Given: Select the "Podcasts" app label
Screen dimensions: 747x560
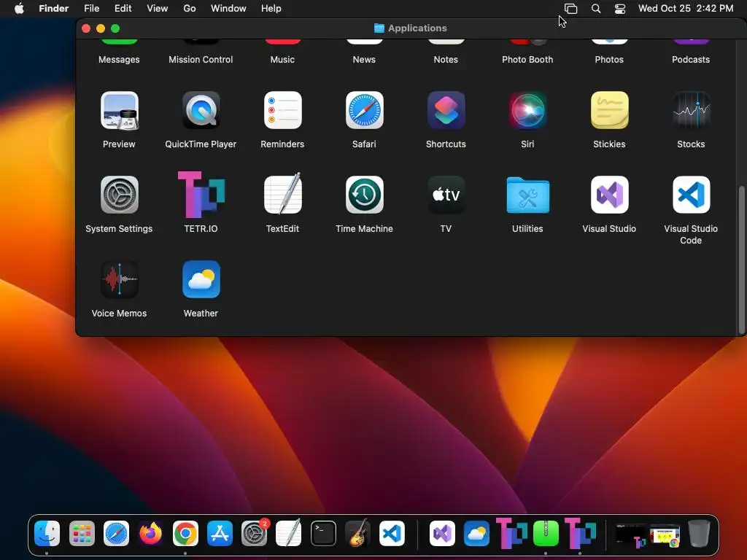Looking at the screenshot, I should [691, 60].
